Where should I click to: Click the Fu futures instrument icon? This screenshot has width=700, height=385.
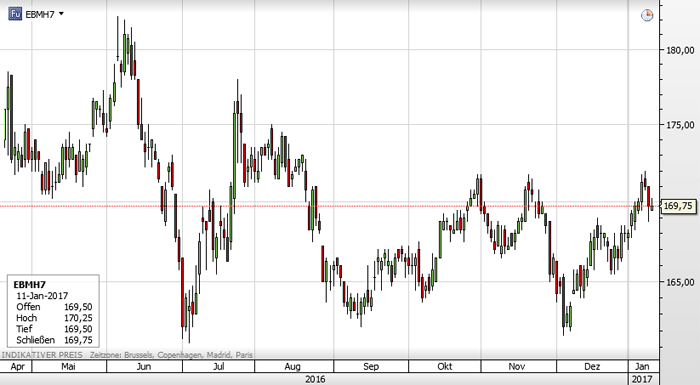click(15, 14)
